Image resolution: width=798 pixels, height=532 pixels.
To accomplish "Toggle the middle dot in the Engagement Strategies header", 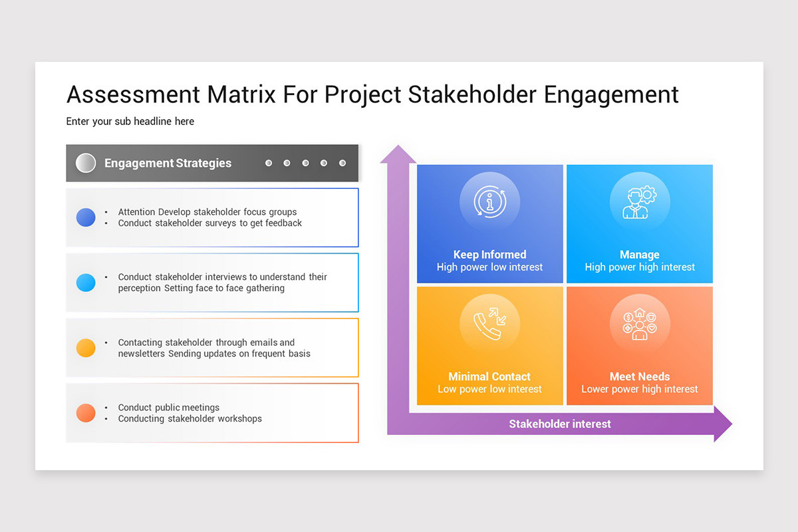I will point(305,162).
